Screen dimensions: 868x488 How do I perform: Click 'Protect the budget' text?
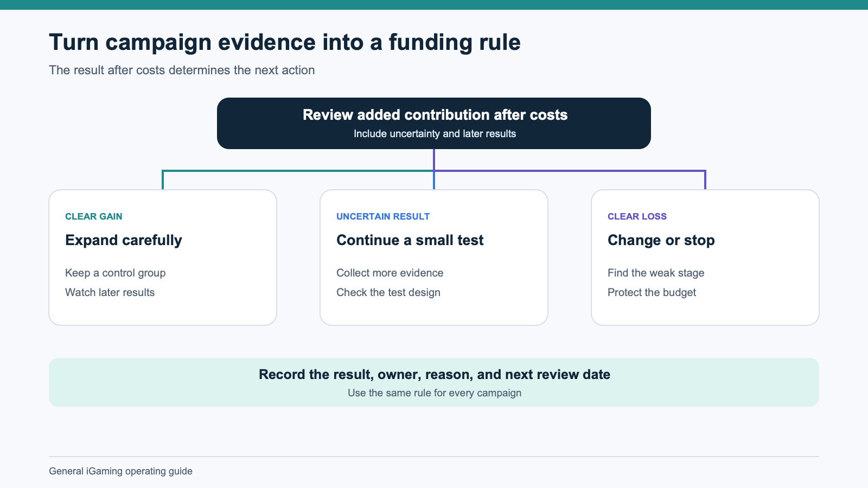(x=652, y=293)
